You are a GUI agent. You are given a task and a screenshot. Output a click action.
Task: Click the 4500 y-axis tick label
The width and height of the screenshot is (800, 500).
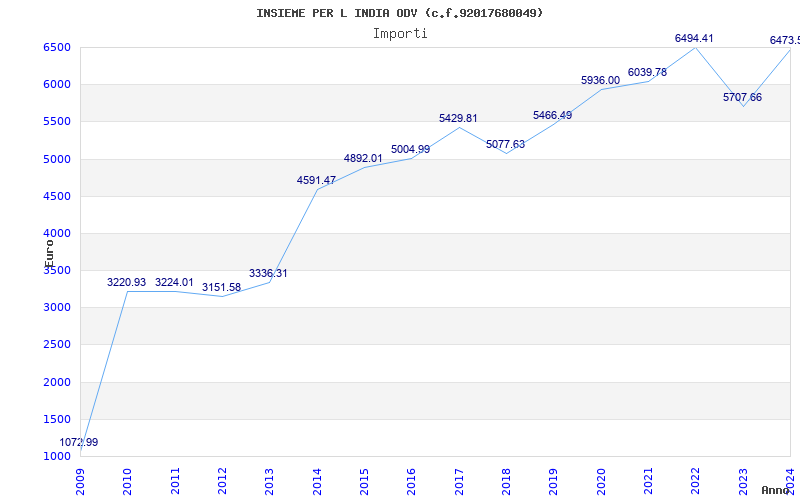57,196
